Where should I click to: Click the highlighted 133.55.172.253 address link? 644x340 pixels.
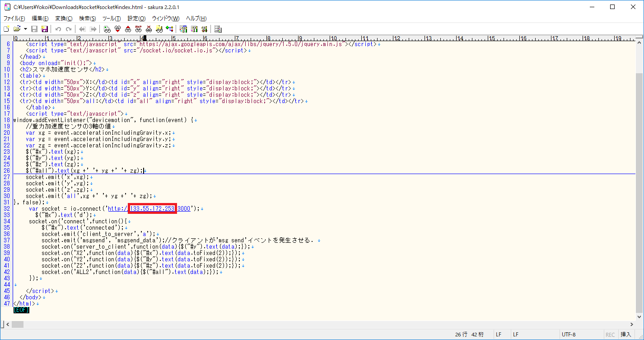(152, 208)
